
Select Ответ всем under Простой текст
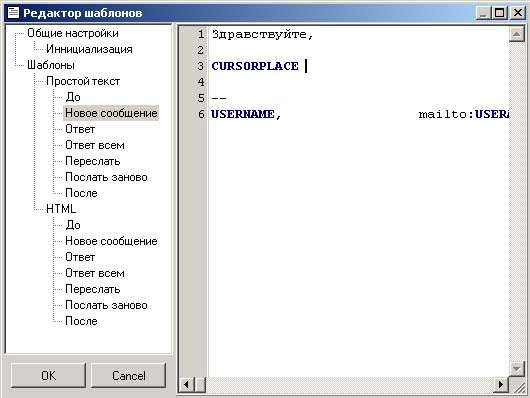coord(95,145)
